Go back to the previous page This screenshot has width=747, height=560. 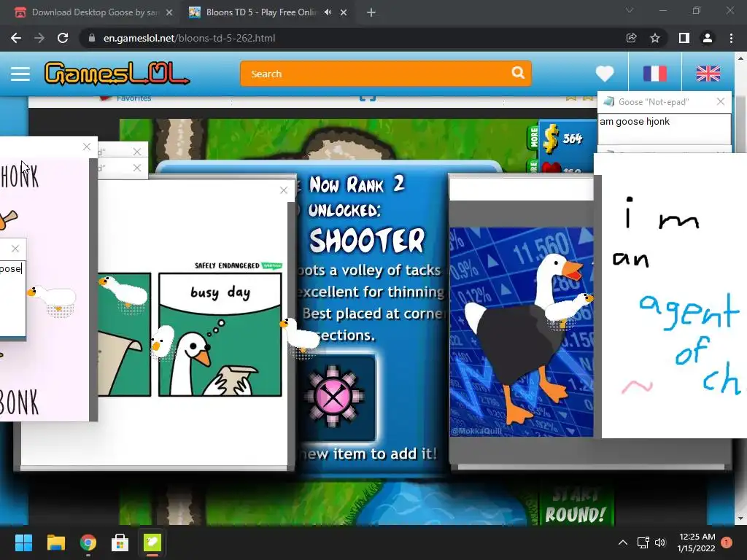point(16,38)
